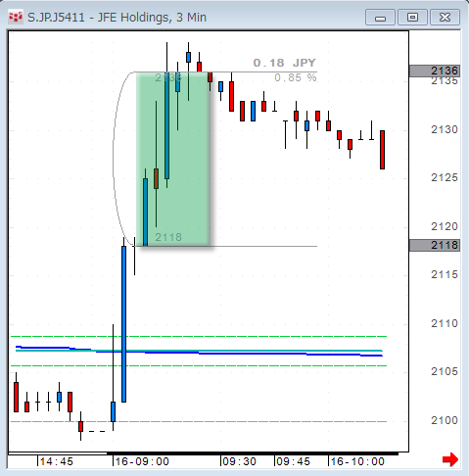
Task: Click the 09:45 time axis label
Action: coord(293,461)
